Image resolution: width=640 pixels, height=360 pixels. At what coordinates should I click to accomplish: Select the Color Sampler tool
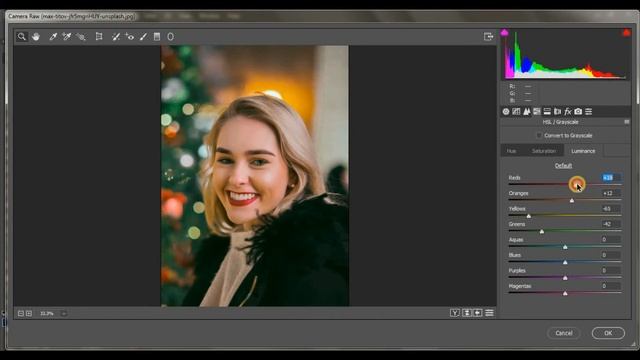pyautogui.click(x=67, y=37)
